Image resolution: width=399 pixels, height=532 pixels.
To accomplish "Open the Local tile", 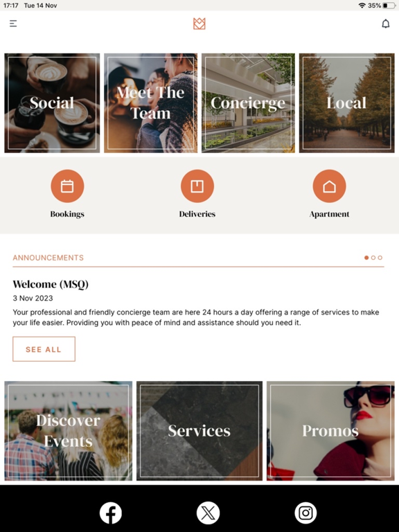I will pos(347,103).
